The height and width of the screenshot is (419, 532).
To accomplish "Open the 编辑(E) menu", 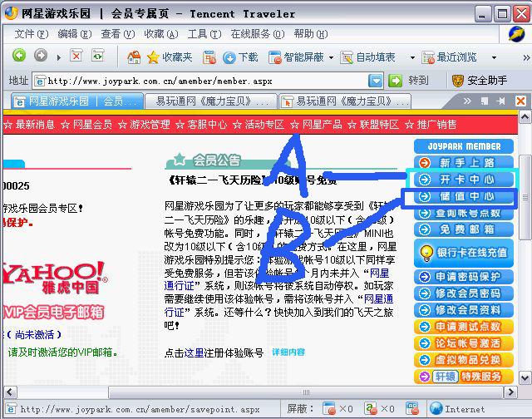I will (74, 34).
